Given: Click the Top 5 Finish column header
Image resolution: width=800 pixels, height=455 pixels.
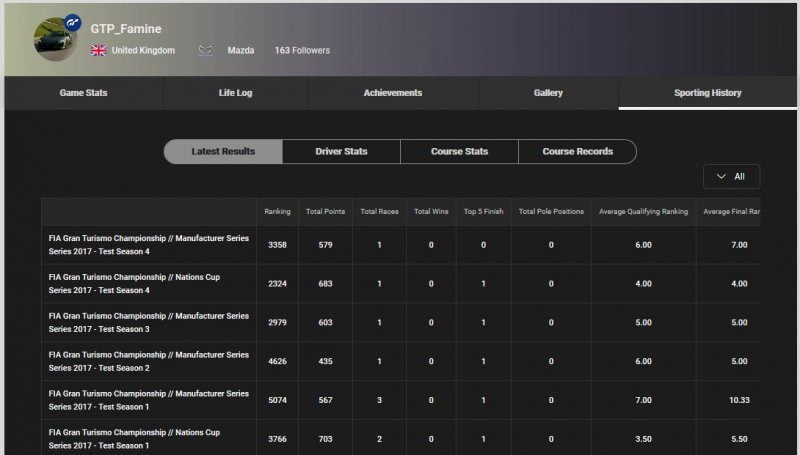Looking at the screenshot, I should (484, 211).
